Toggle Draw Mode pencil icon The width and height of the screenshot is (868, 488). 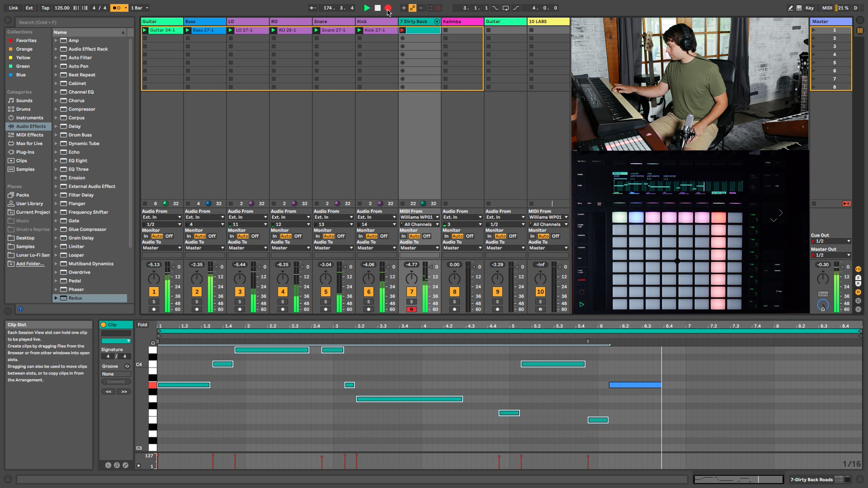790,8
